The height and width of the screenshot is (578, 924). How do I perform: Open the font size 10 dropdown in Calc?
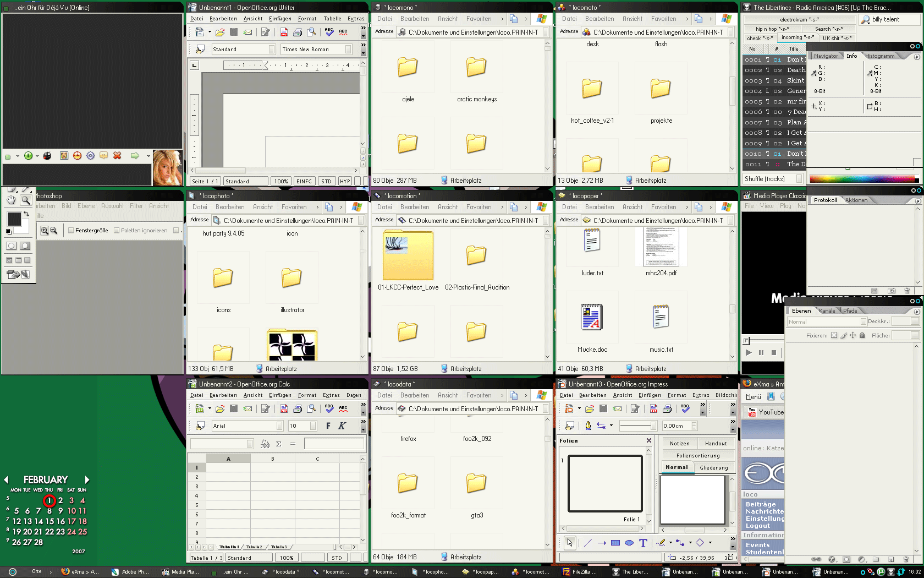(x=313, y=426)
